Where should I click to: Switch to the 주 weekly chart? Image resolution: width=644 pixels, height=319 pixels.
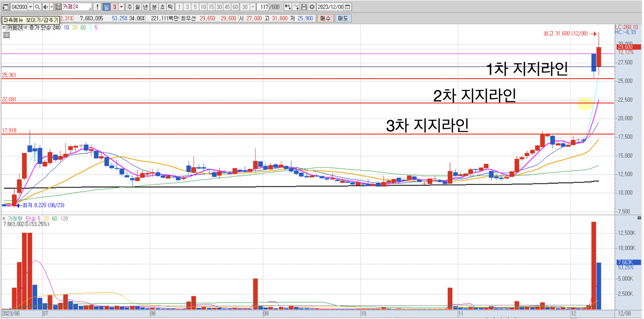click(130, 7)
